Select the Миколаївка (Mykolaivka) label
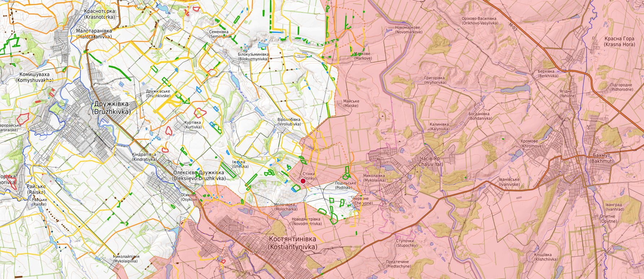 (x=374, y=178)
